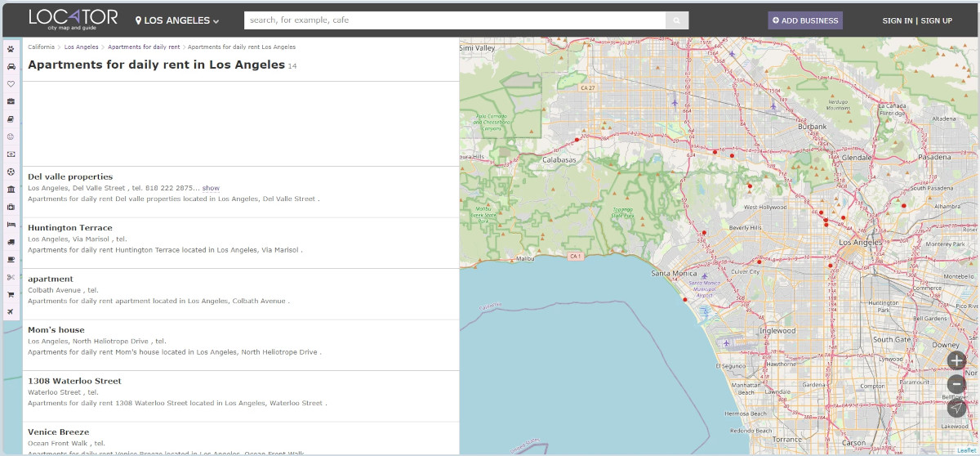This screenshot has height=456, width=980.
Task: Zoom in on the map
Action: [x=956, y=360]
